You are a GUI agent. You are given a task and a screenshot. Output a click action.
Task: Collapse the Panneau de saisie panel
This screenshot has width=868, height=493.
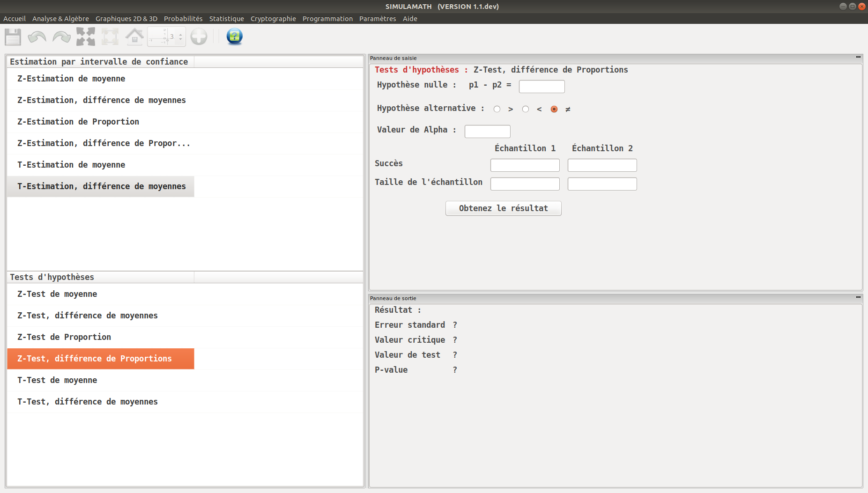point(858,57)
